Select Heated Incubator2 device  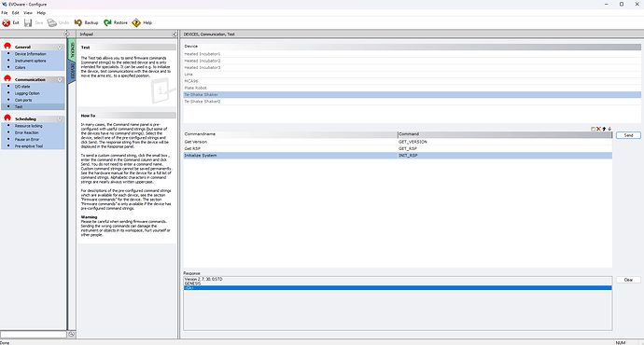point(412,61)
